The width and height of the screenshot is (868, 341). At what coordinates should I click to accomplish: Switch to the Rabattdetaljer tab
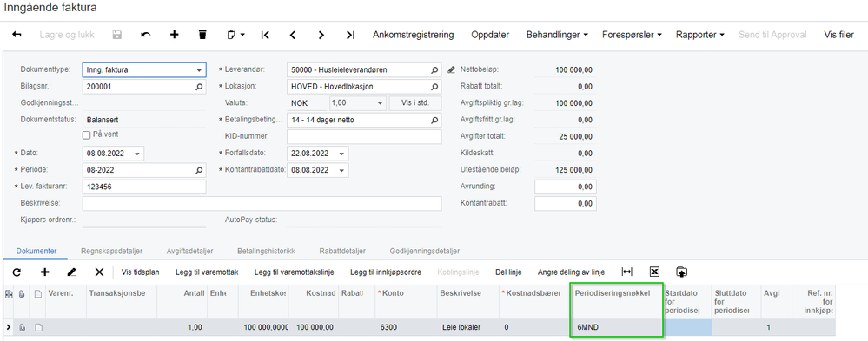[x=342, y=251]
